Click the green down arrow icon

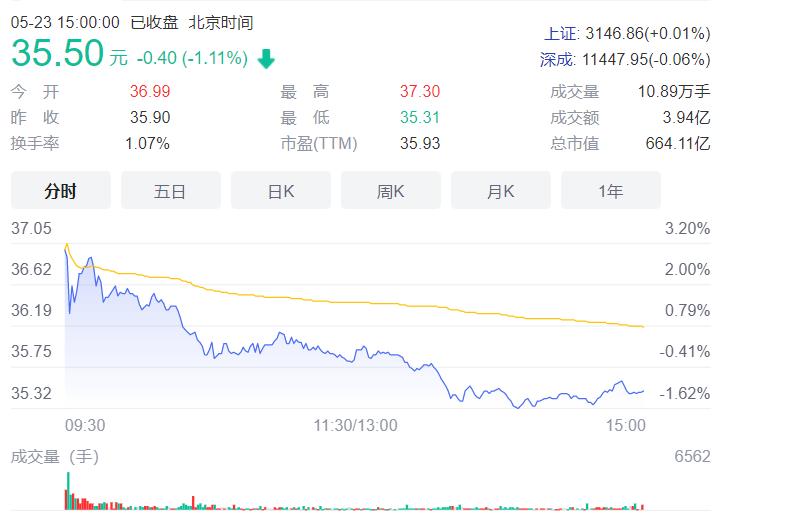coord(266,59)
